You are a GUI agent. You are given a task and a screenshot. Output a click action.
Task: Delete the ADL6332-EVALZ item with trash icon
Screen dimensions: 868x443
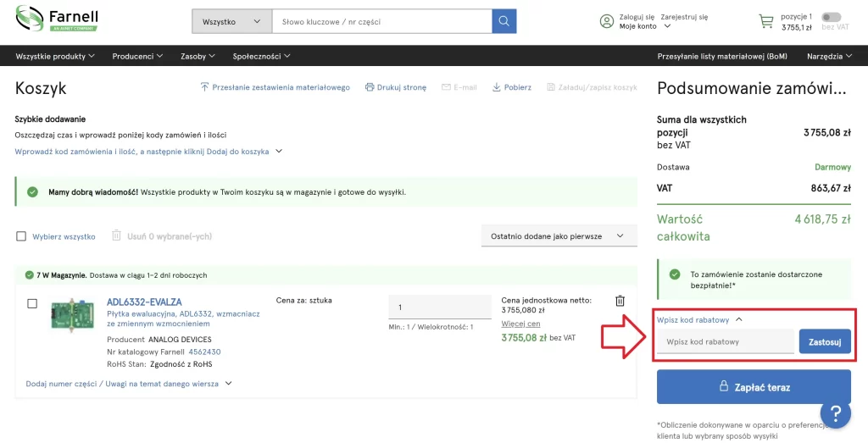[620, 301]
